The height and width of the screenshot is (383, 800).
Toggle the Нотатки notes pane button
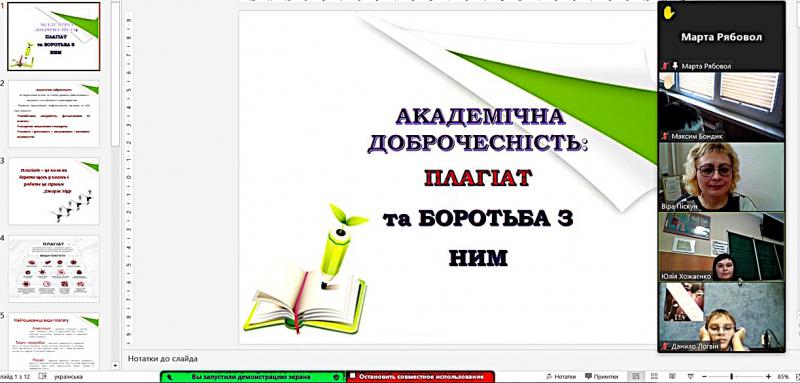[x=561, y=376]
